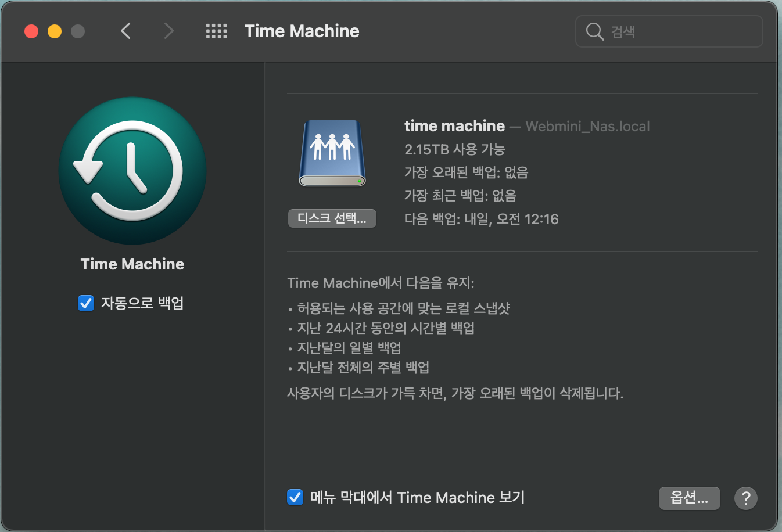Click the magnifier icon in search field
The image size is (782, 532).
(594, 31)
